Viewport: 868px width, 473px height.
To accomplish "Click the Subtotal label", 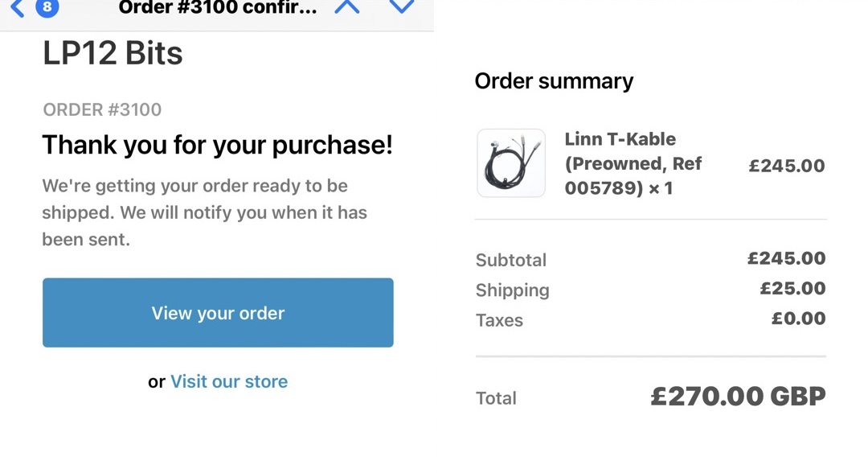I will [x=511, y=260].
